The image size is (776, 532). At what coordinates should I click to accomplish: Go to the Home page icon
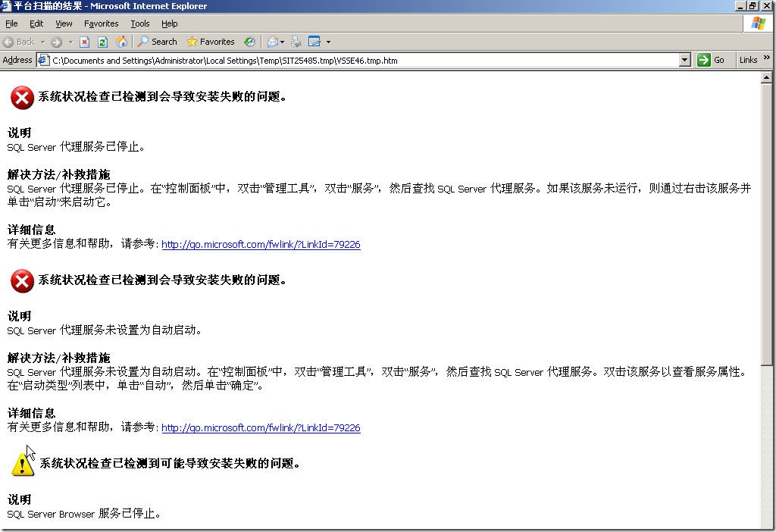tap(121, 42)
